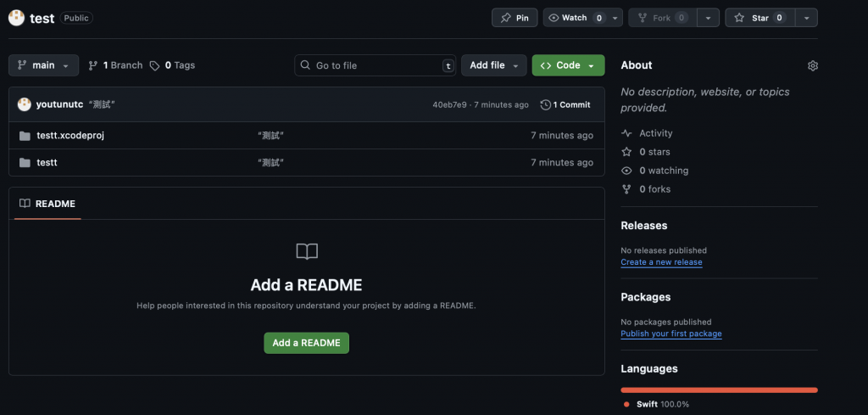This screenshot has height=415, width=868.
Task: View the 1 Commit history link
Action: click(x=565, y=104)
